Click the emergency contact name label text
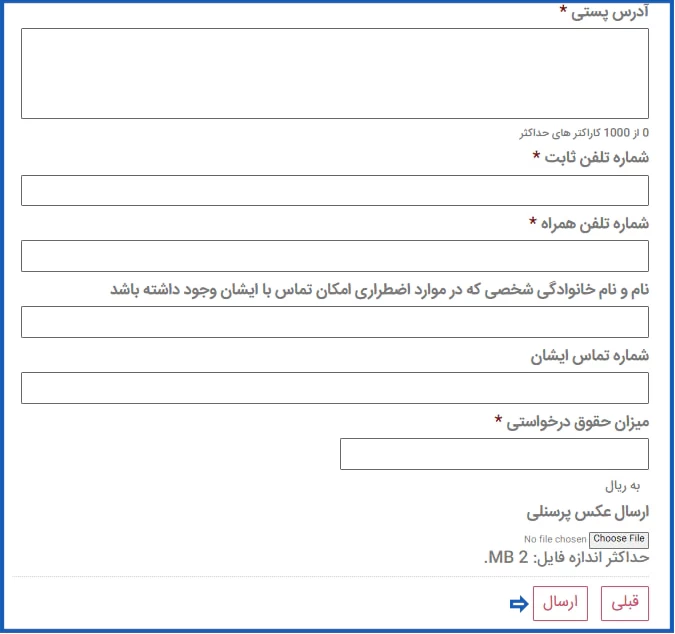The height and width of the screenshot is (634, 675). pos(379,289)
